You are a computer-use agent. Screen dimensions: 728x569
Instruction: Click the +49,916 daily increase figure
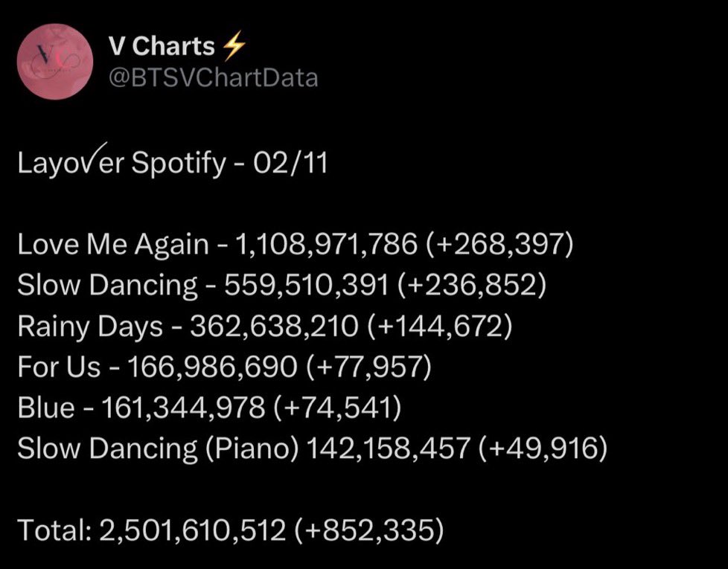(543, 449)
